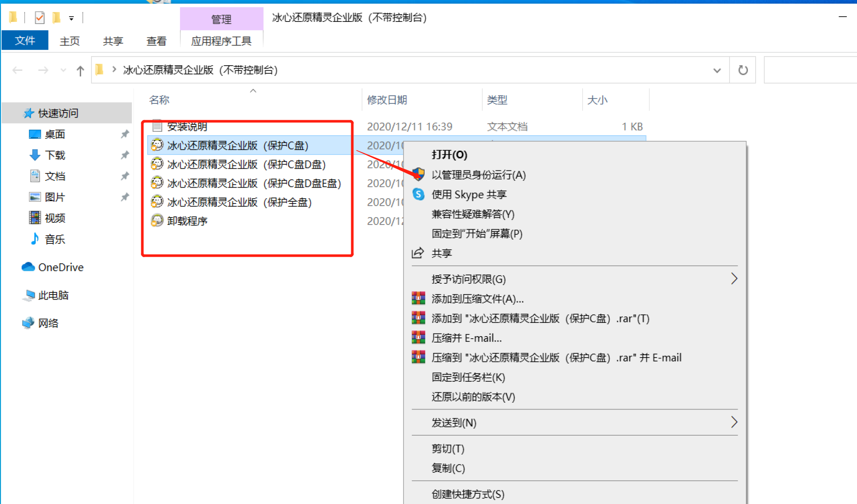Expand the address bar history dropdown
This screenshot has height=504, width=857.
point(717,70)
